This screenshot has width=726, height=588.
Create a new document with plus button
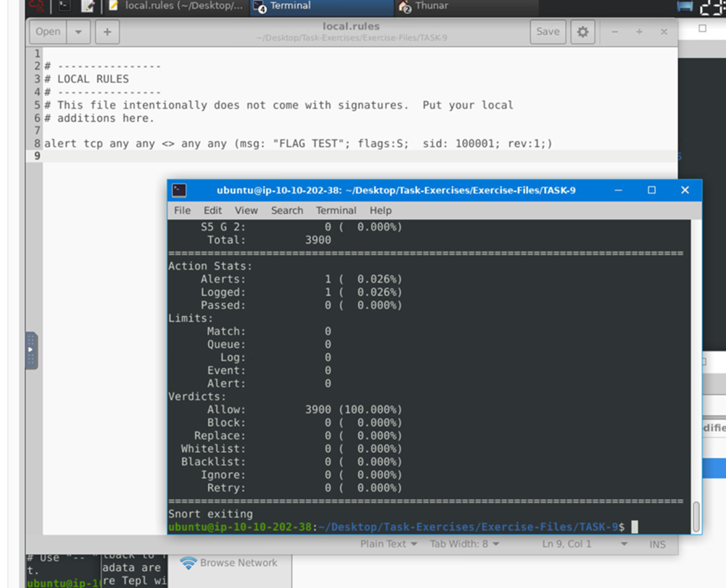coord(107,31)
